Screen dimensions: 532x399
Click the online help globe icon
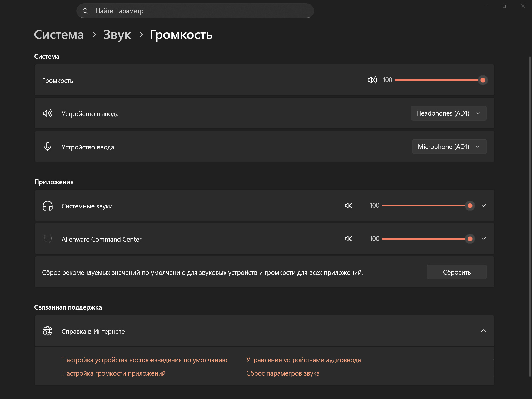click(48, 331)
